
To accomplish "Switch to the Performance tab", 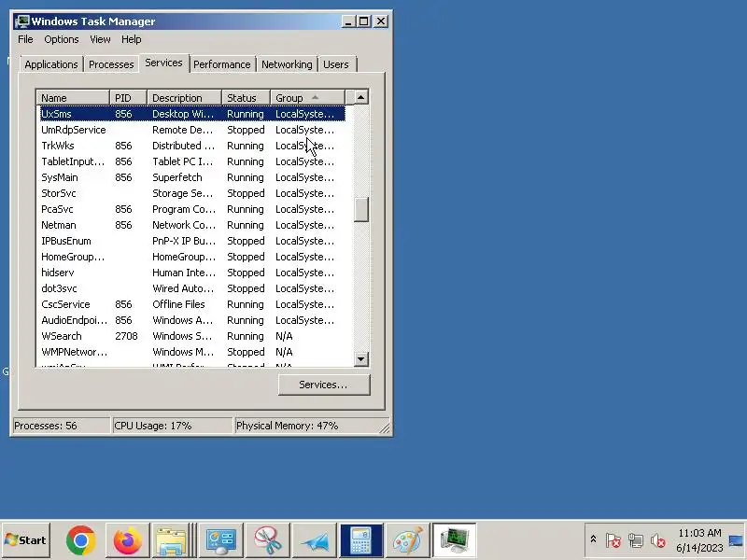I will tap(221, 64).
